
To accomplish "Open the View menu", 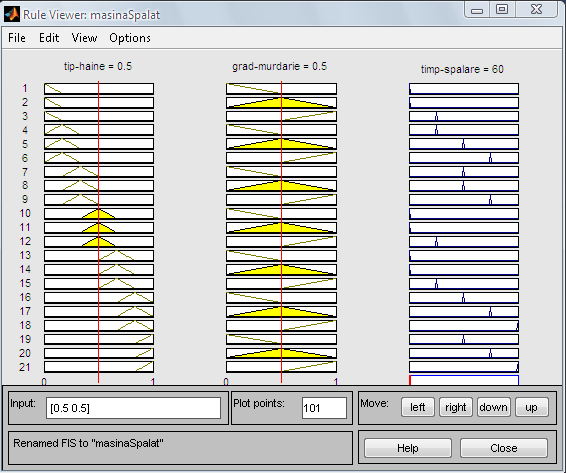I will 84,38.
